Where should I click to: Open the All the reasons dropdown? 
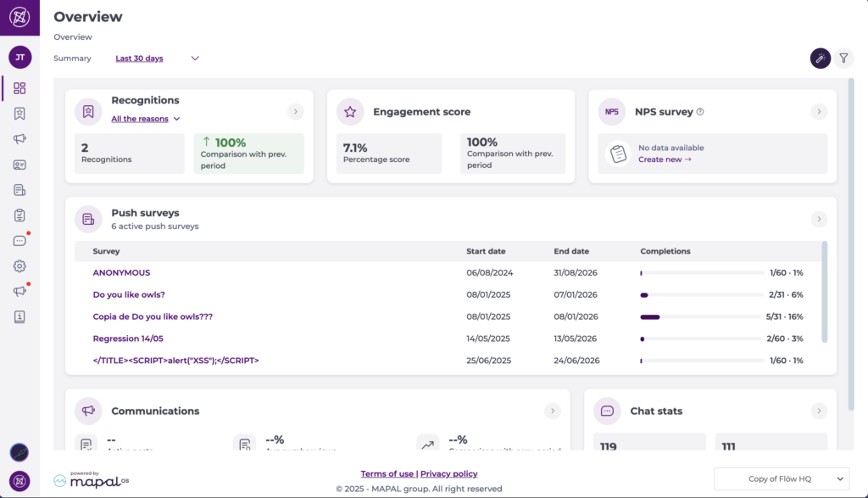(146, 119)
